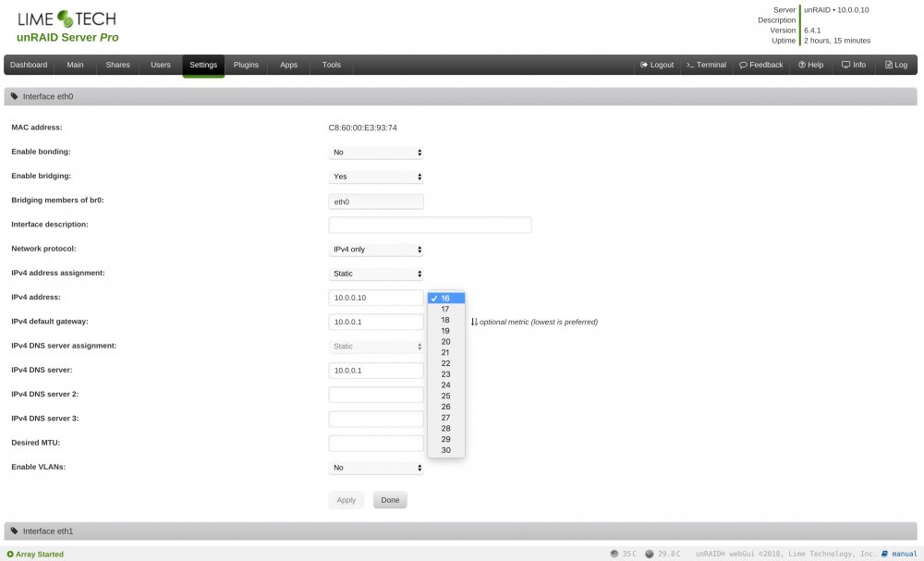Click the version number 6.4.1
The image size is (924, 561).
coord(812,30)
